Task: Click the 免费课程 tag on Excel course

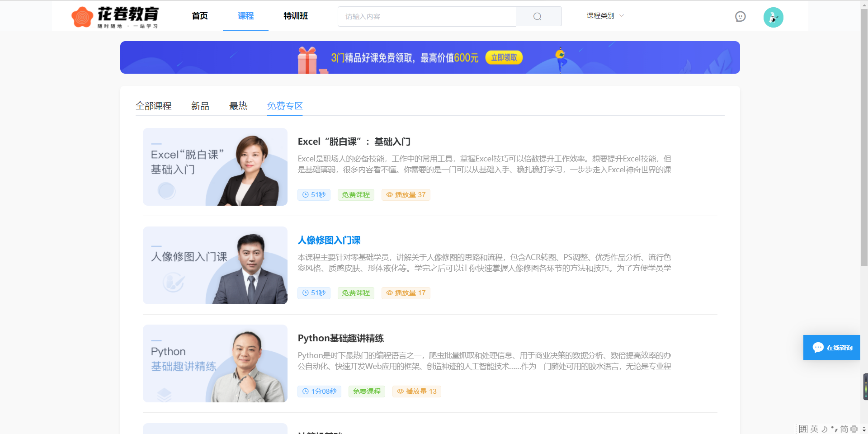Action: [356, 195]
